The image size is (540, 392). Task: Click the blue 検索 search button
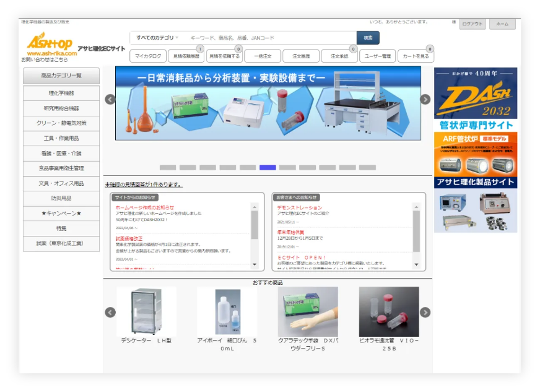368,38
